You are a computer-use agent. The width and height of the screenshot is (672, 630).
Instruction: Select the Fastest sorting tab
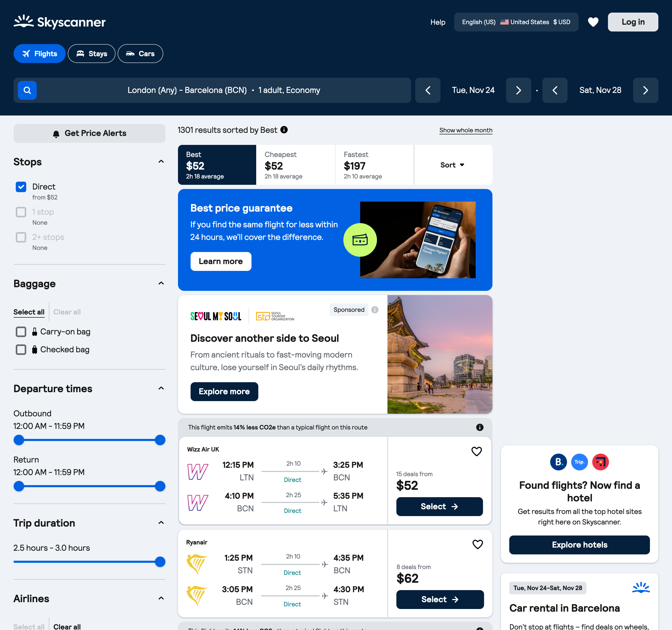375,165
